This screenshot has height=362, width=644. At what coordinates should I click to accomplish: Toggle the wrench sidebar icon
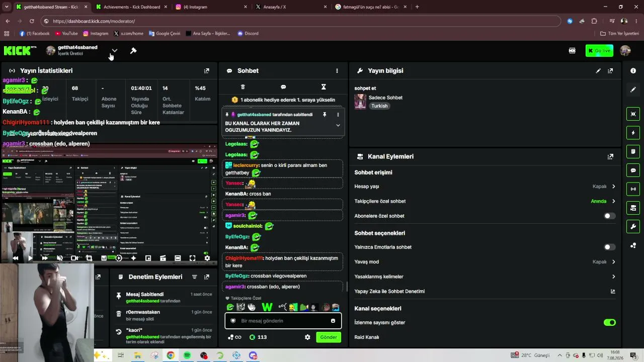(633, 226)
